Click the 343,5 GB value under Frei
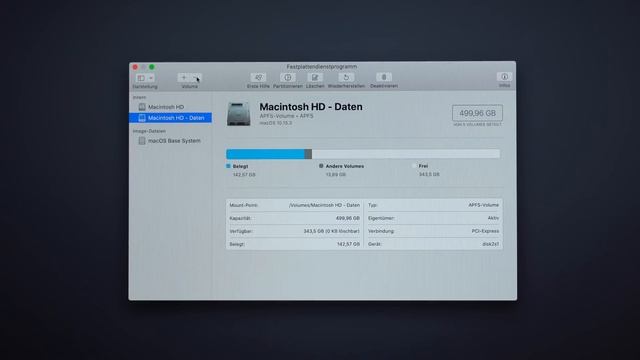The image size is (640, 360). (x=429, y=174)
